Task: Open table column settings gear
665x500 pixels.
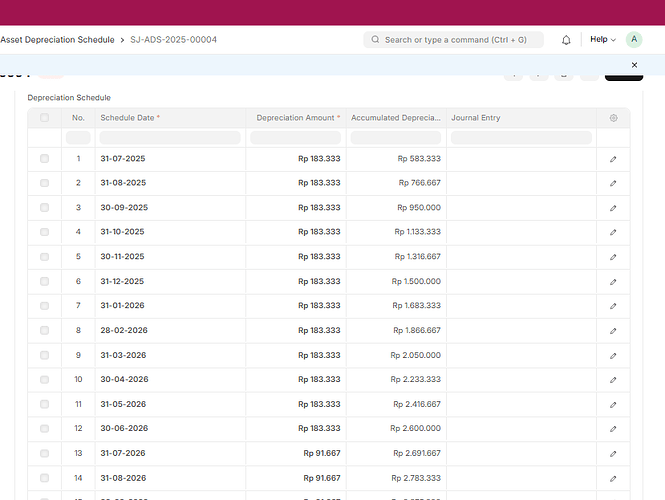Action: [x=613, y=118]
